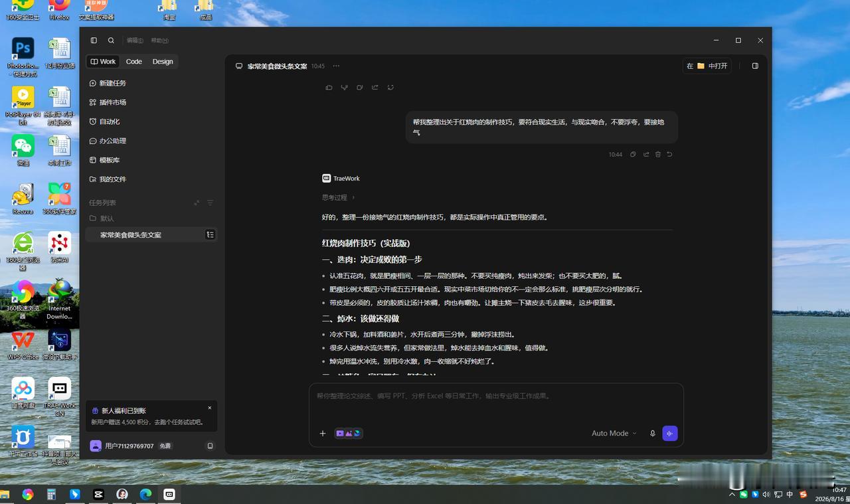Click the volume icon in system tray
Image resolution: width=850 pixels, height=504 pixels.
click(766, 495)
